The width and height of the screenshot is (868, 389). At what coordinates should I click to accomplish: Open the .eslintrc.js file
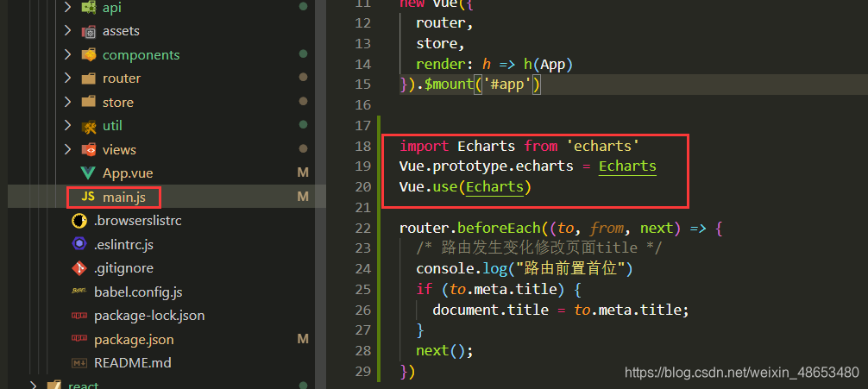pos(124,244)
